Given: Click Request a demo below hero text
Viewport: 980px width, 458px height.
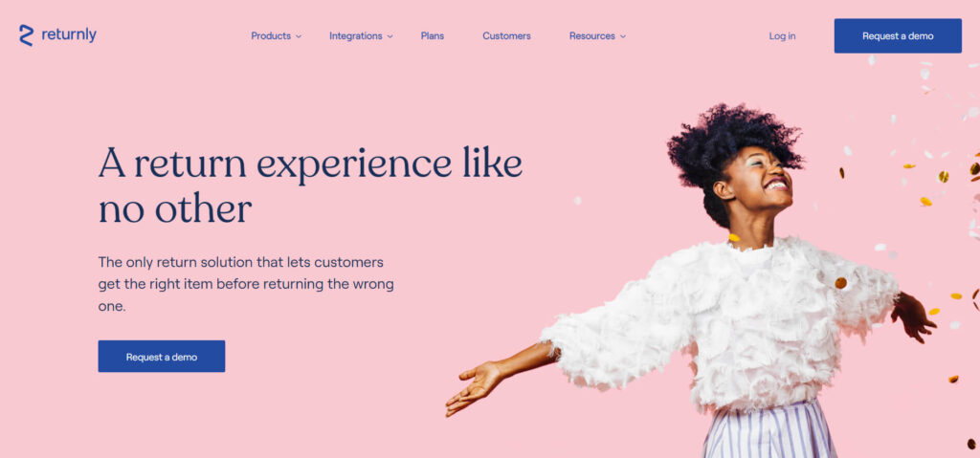Looking at the screenshot, I should click(x=161, y=356).
